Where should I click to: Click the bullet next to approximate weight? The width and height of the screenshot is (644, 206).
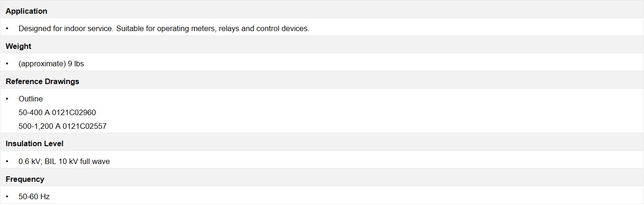(7, 64)
